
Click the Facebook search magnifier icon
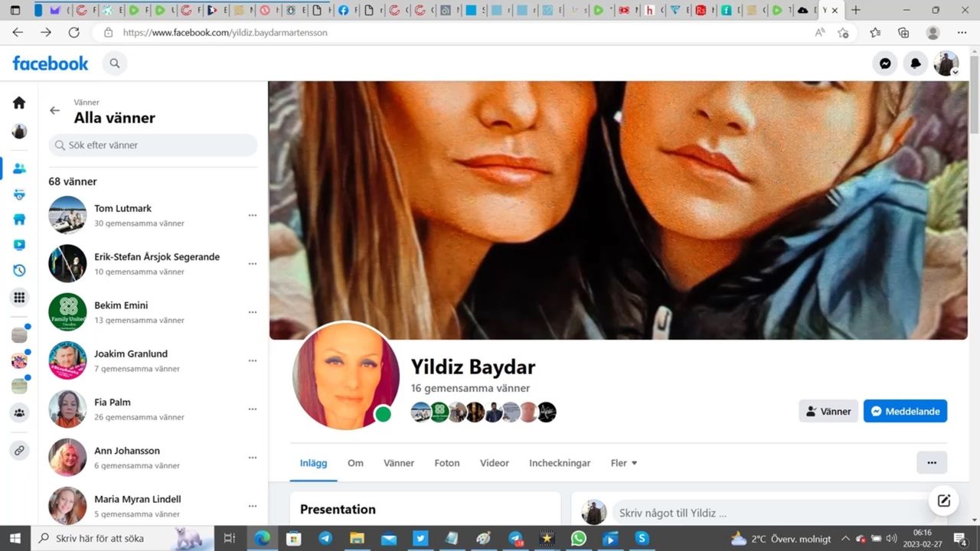pyautogui.click(x=115, y=64)
